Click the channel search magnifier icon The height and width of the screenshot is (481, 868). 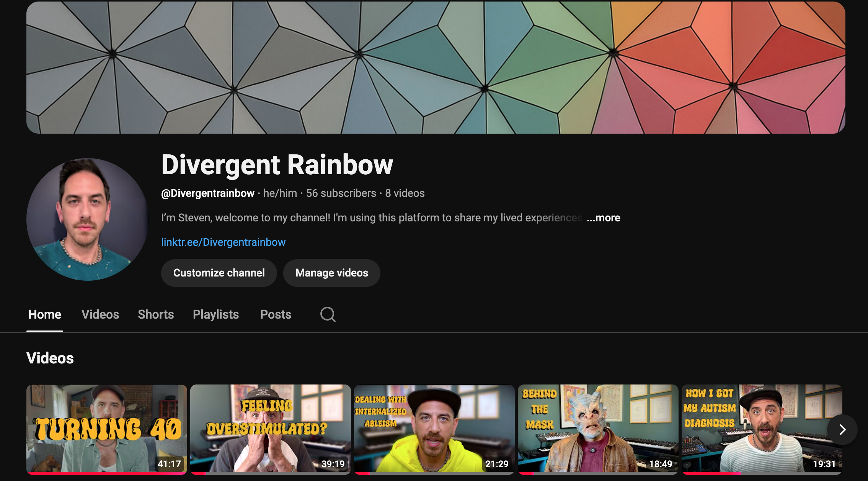point(328,314)
